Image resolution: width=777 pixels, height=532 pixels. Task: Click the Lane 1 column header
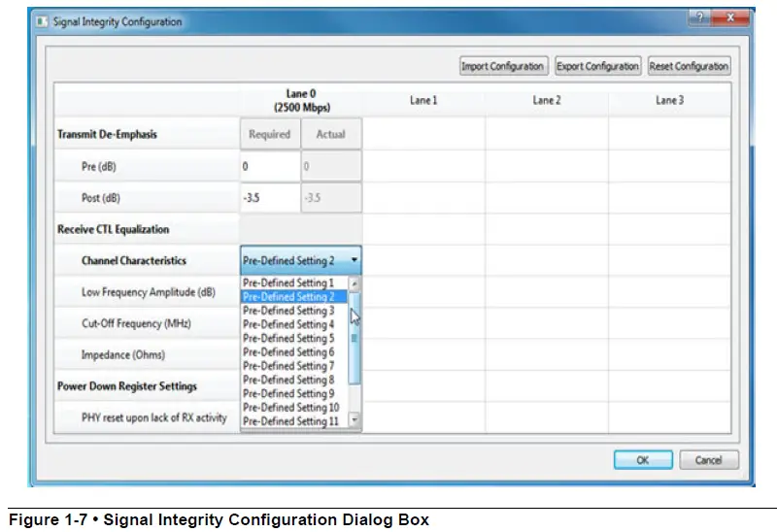tap(423, 101)
